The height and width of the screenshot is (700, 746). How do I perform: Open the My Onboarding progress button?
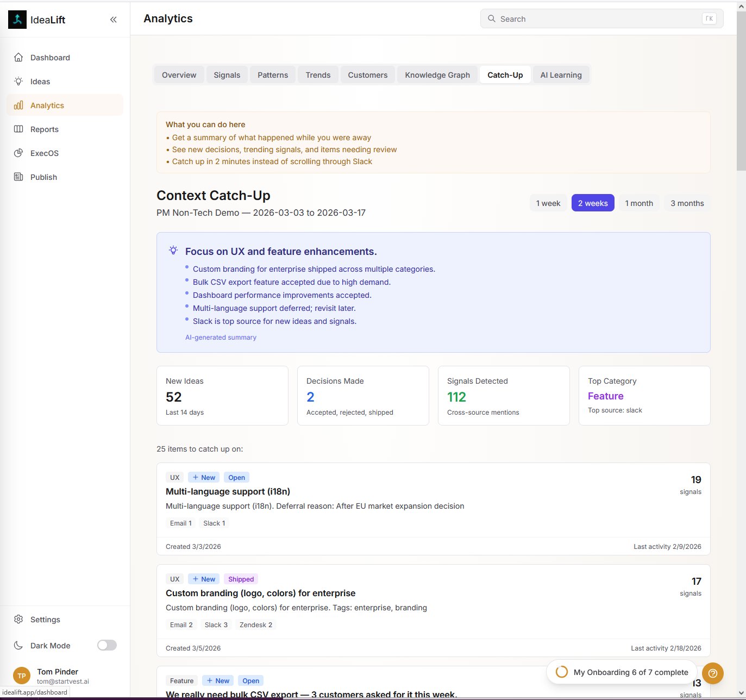point(622,672)
